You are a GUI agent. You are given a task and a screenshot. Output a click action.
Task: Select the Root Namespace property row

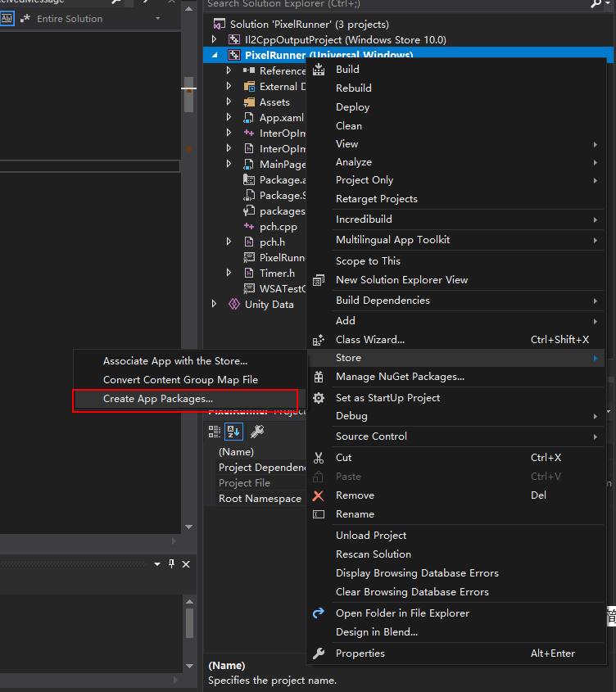(259, 499)
